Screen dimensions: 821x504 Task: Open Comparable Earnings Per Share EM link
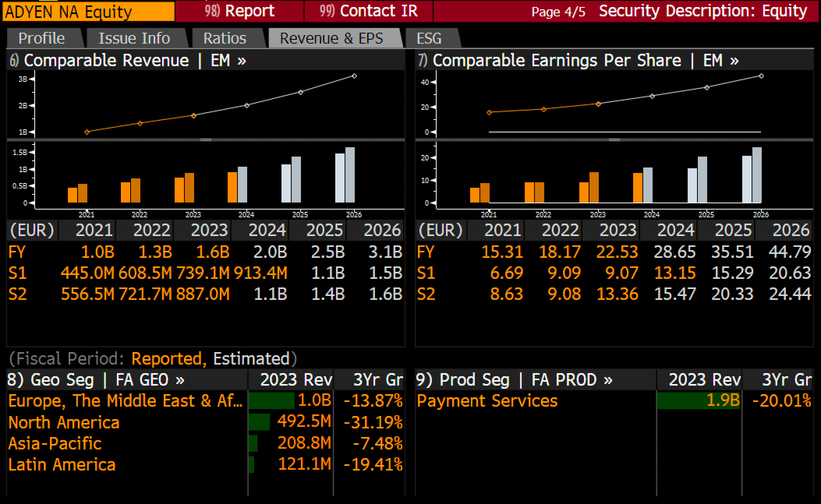tap(579, 60)
